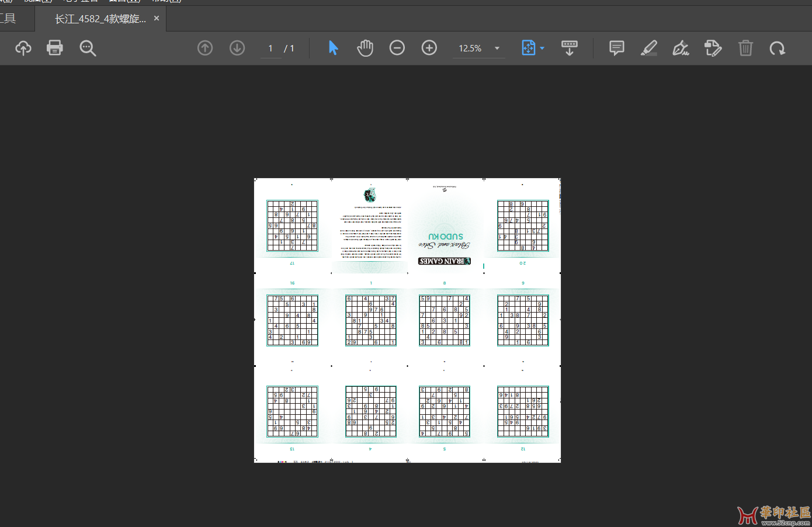Close the 长江_4582 document tab
Viewport: 812px width, 527px height.
pos(157,19)
